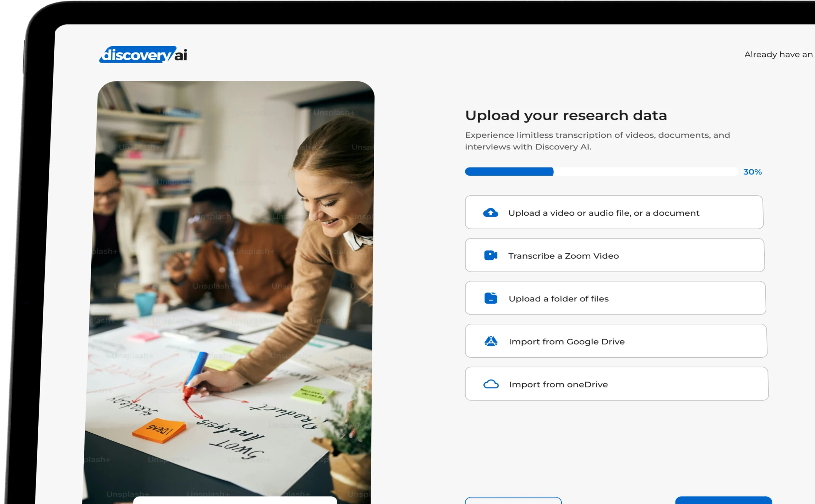This screenshot has height=504, width=815.
Task: Click the white card beneath the photo
Action: [235, 500]
